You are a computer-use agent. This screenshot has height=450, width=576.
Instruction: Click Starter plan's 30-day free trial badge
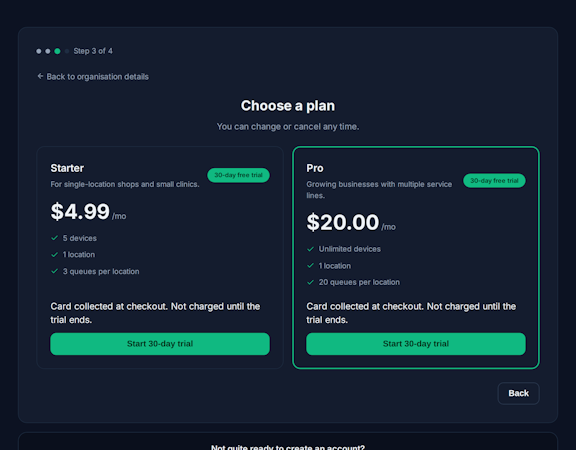coord(238,175)
